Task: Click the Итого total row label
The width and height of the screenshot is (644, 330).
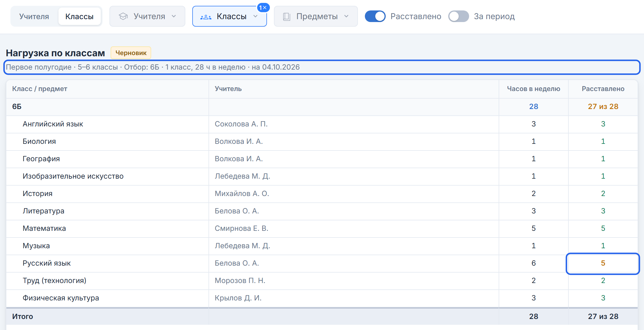Action: coord(23,317)
